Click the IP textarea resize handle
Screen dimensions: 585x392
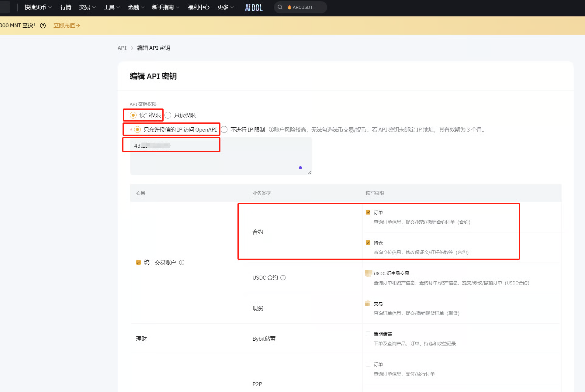[310, 172]
